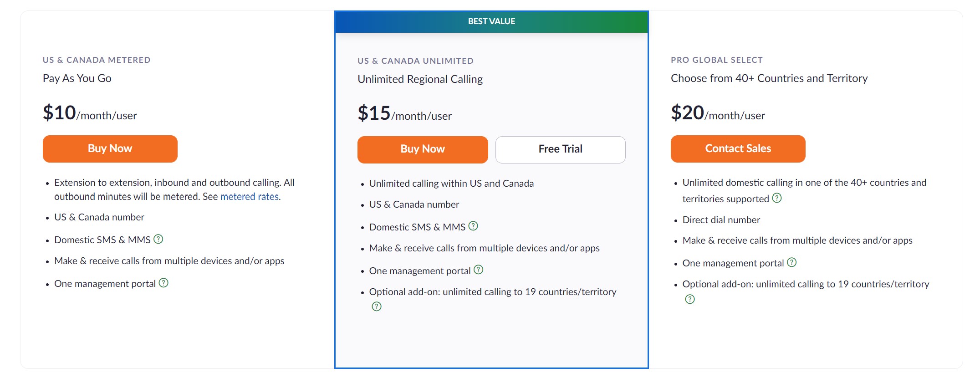This screenshot has width=980, height=388.
Task: Open the metered rates link
Action: pos(250,197)
